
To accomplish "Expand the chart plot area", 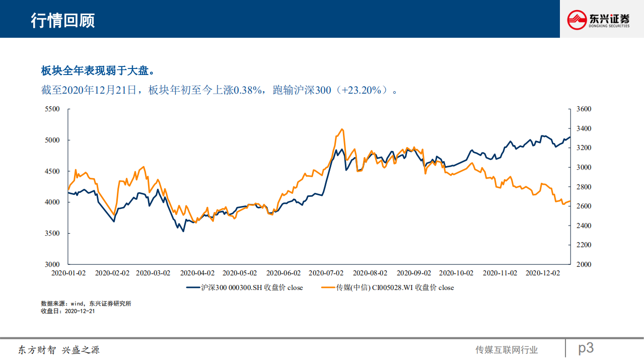I will click(x=317, y=186).
